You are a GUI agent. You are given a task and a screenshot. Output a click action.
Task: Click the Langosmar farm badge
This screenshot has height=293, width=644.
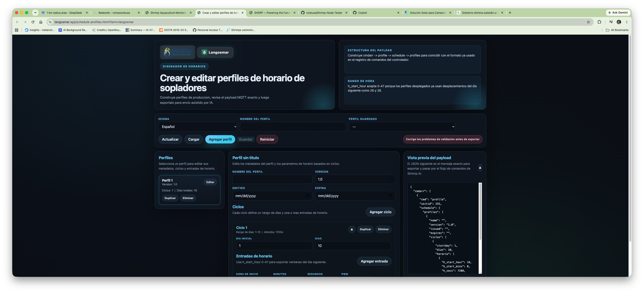tap(215, 52)
